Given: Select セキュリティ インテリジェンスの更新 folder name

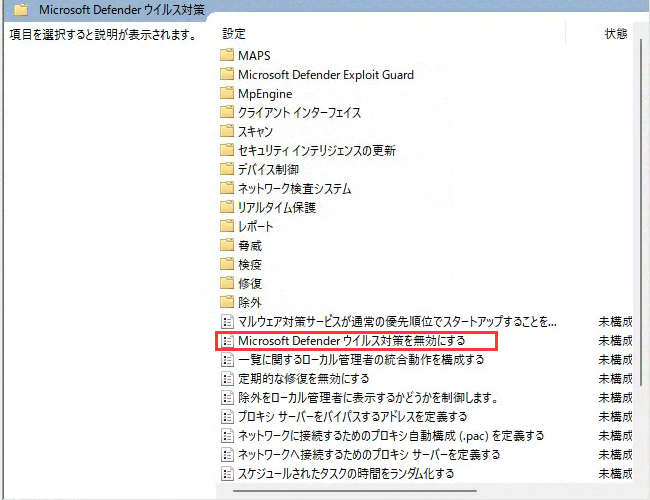Looking at the screenshot, I should (x=317, y=150).
